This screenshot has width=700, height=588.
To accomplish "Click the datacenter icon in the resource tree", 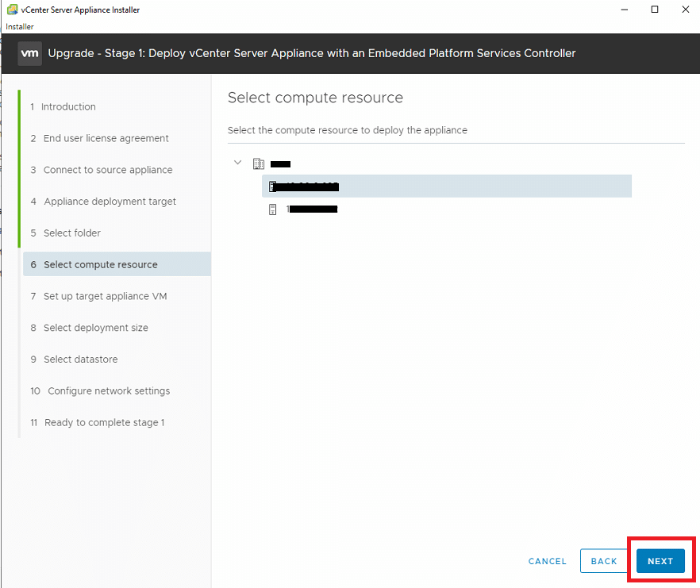I will click(x=259, y=163).
